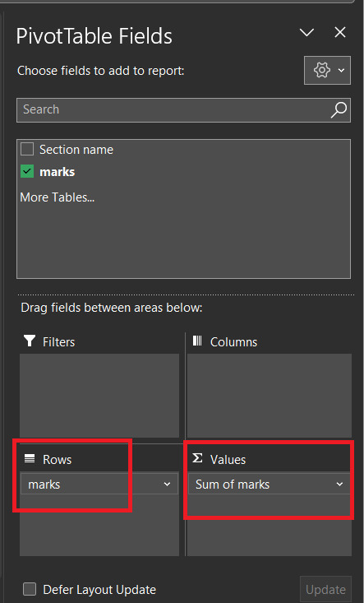
Task: Click the Update button
Action: point(325,589)
